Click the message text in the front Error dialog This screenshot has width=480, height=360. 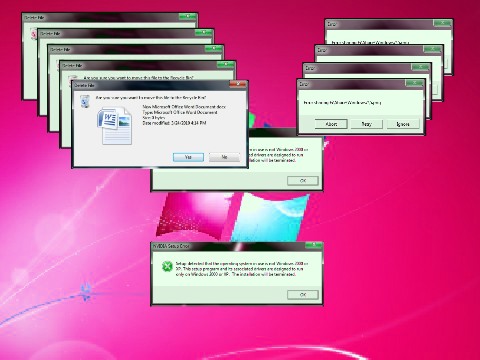(x=342, y=103)
